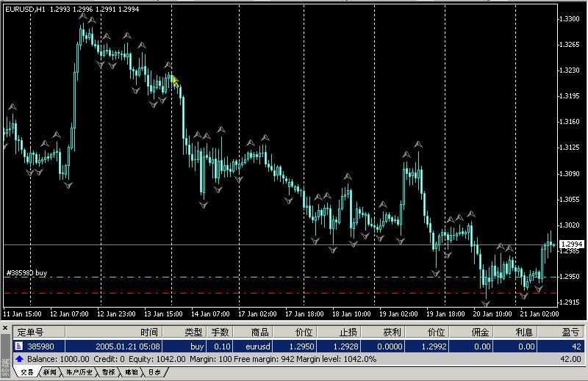Show the 日志 tab

tap(154, 373)
